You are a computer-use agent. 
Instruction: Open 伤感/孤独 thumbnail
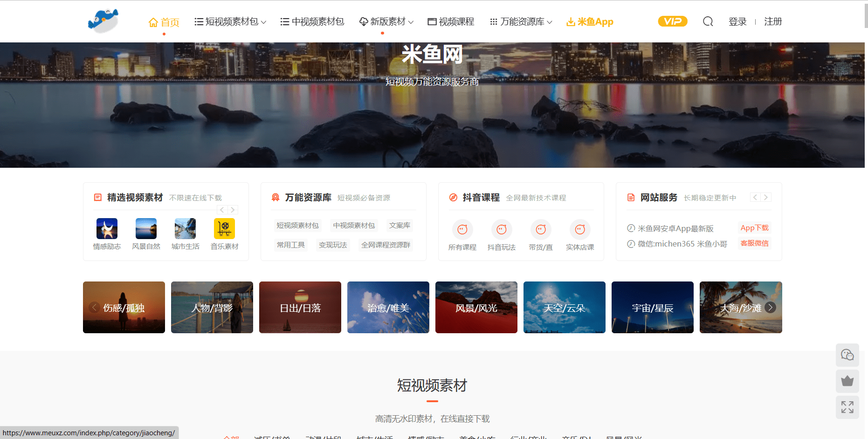click(x=124, y=307)
